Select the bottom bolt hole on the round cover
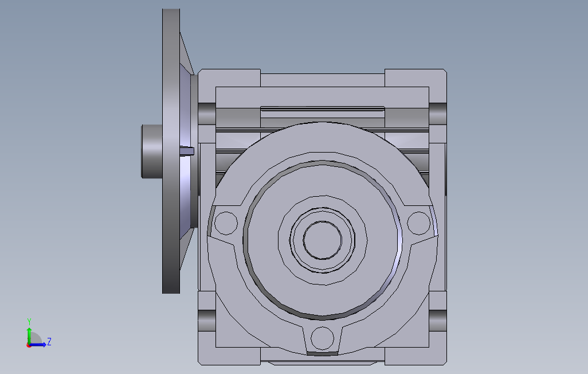 pos(323,338)
